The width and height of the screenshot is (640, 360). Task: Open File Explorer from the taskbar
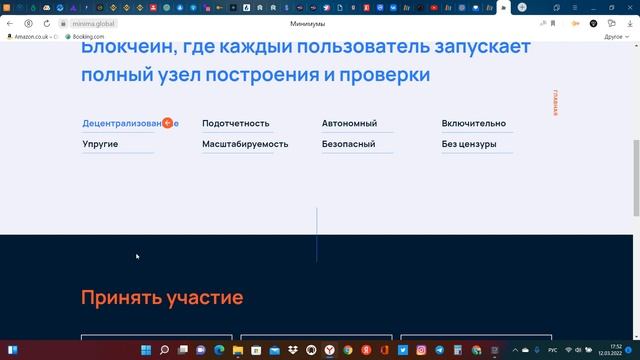coord(238,350)
